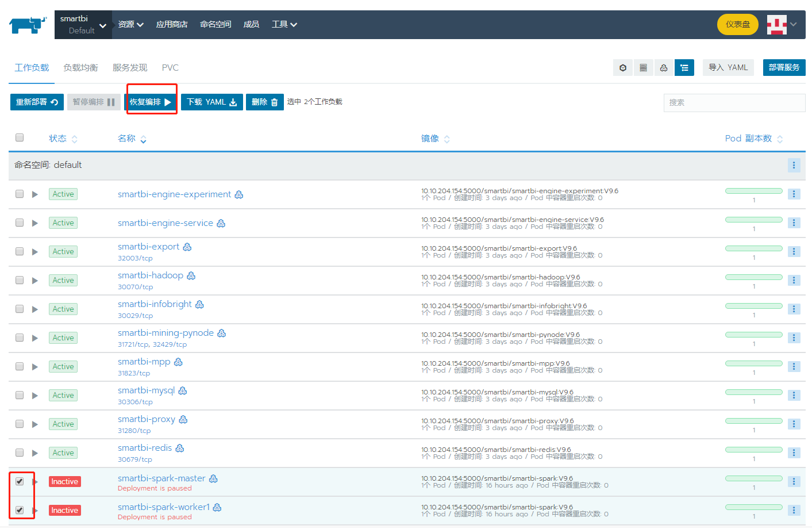Switch to the grouped nodes view
812x529 pixels.
pos(664,68)
